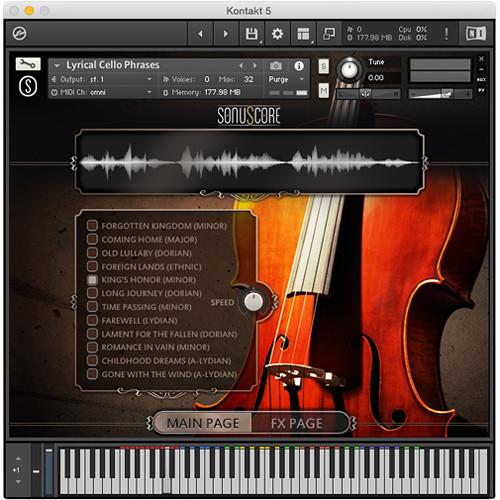Click the waveform display
500x500 pixels.
tap(249, 162)
